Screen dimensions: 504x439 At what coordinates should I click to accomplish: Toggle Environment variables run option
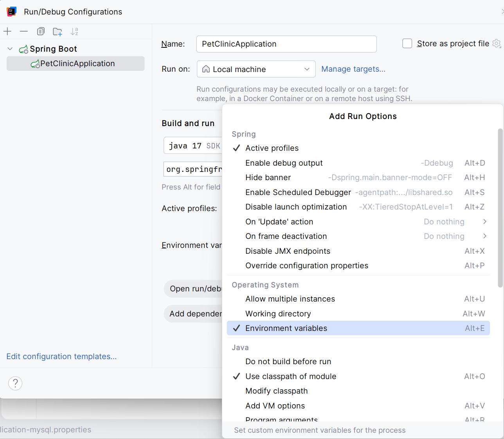click(x=358, y=328)
